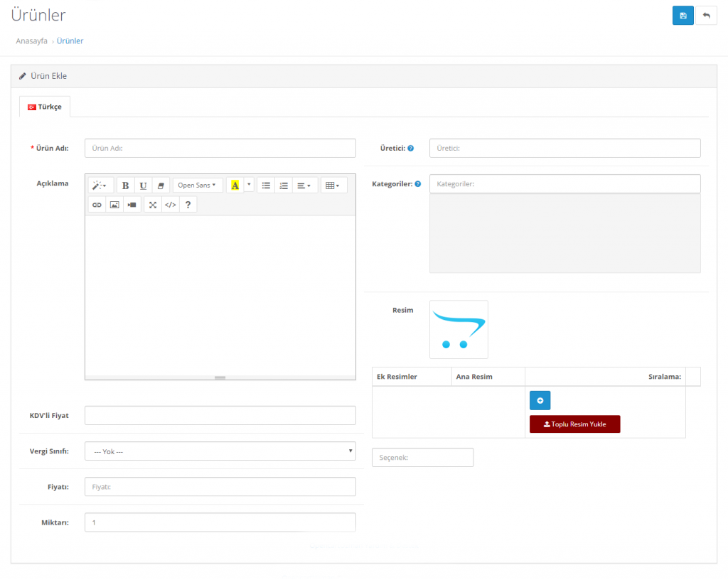Insert an unordered bullet list
This screenshot has height=580, width=728.
pos(266,186)
